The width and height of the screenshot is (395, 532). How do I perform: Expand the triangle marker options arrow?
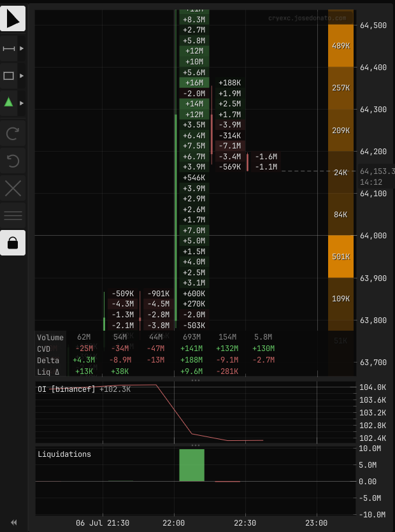[22, 103]
